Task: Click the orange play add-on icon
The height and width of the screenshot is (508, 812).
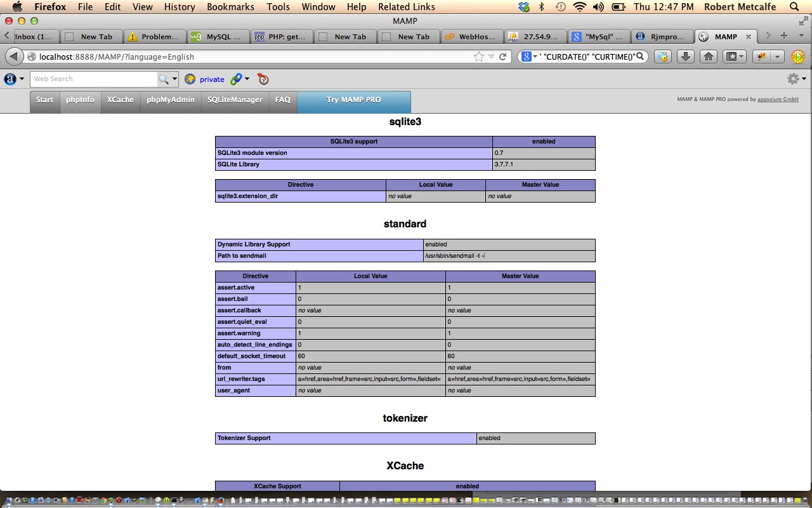Action: pyautogui.click(x=798, y=57)
